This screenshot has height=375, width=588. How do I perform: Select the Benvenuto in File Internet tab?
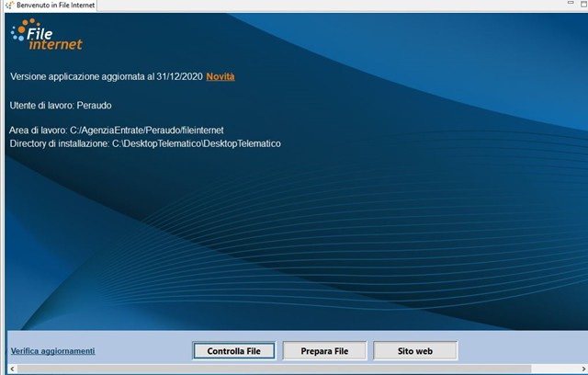pos(51,6)
